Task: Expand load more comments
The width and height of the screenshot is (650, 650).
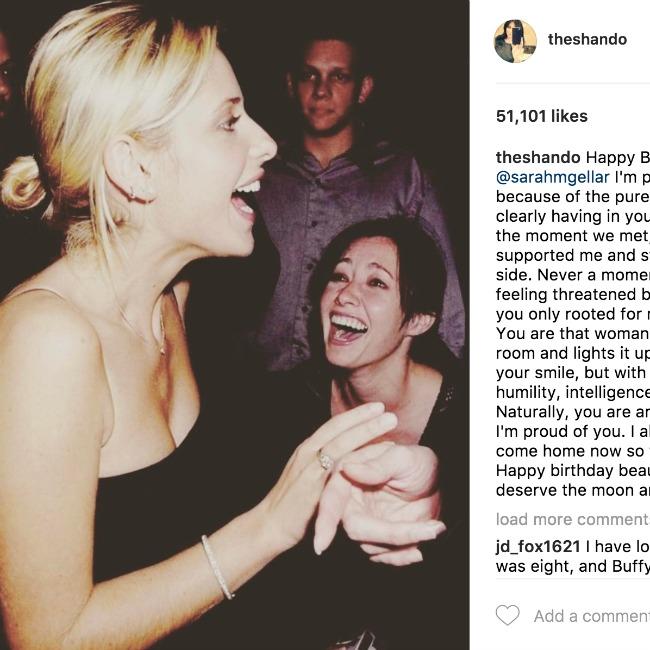Action: click(572, 519)
